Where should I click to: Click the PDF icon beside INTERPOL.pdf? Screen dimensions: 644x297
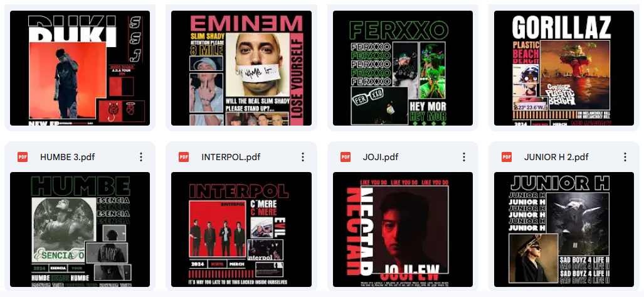click(184, 157)
